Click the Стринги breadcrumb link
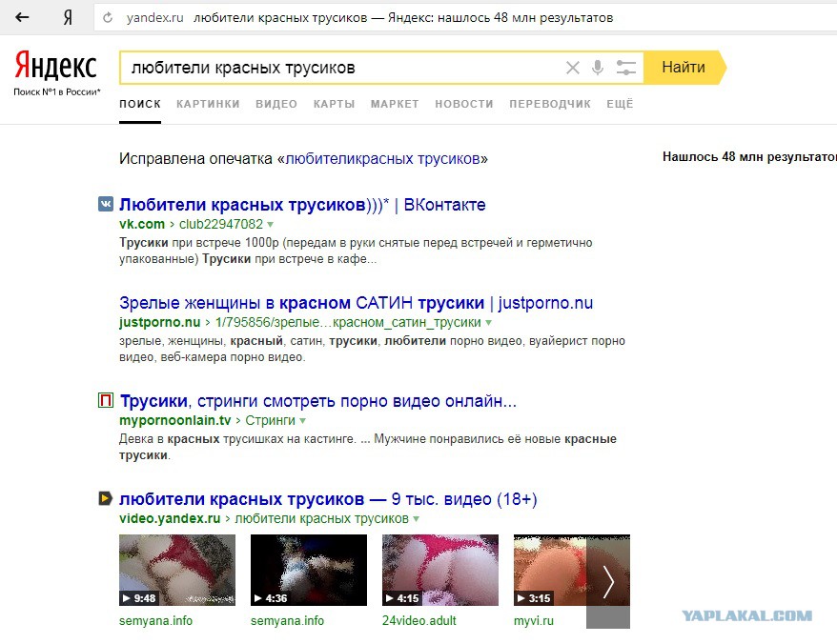837x644 pixels. 270,420
